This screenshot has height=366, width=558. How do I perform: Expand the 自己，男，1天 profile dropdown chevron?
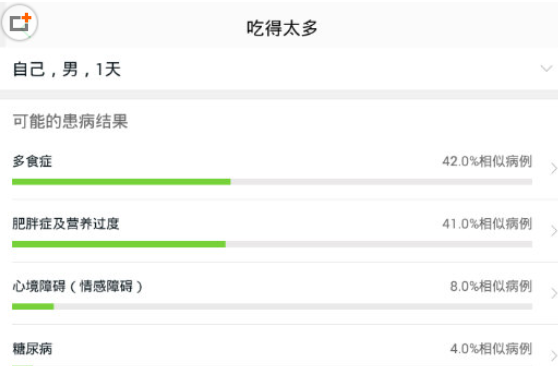[546, 68]
